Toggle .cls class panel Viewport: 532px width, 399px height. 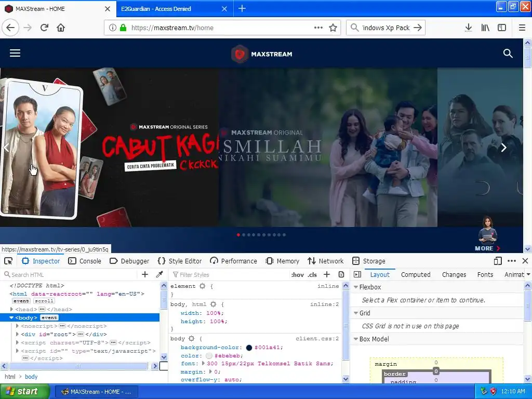pyautogui.click(x=312, y=275)
